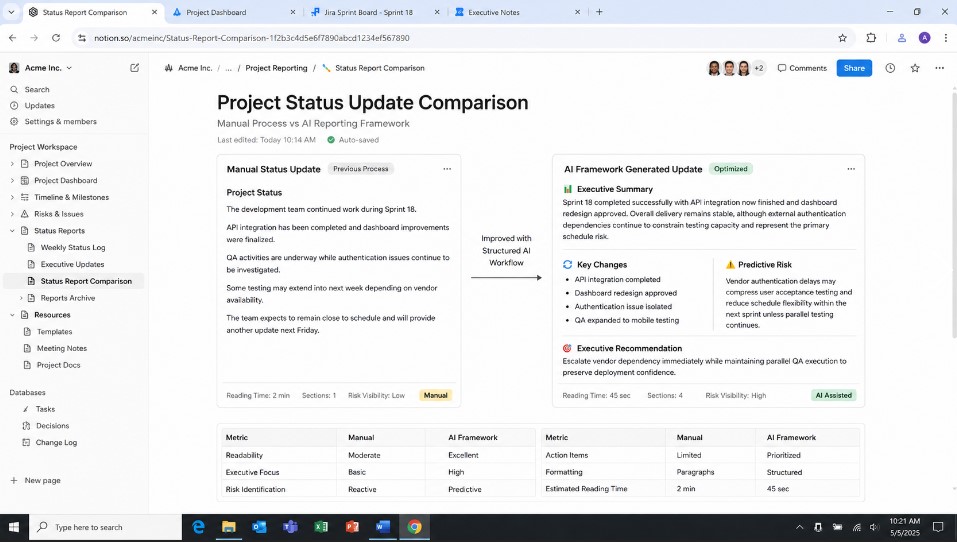Click the page history clock icon

[x=890, y=68]
